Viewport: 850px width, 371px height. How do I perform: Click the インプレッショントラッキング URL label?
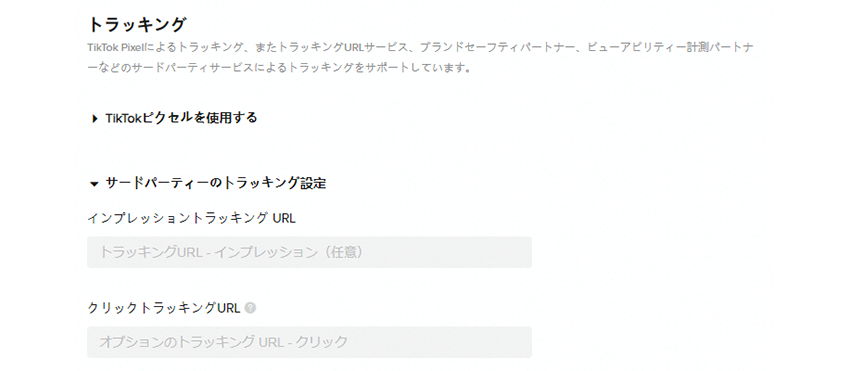[191, 218]
